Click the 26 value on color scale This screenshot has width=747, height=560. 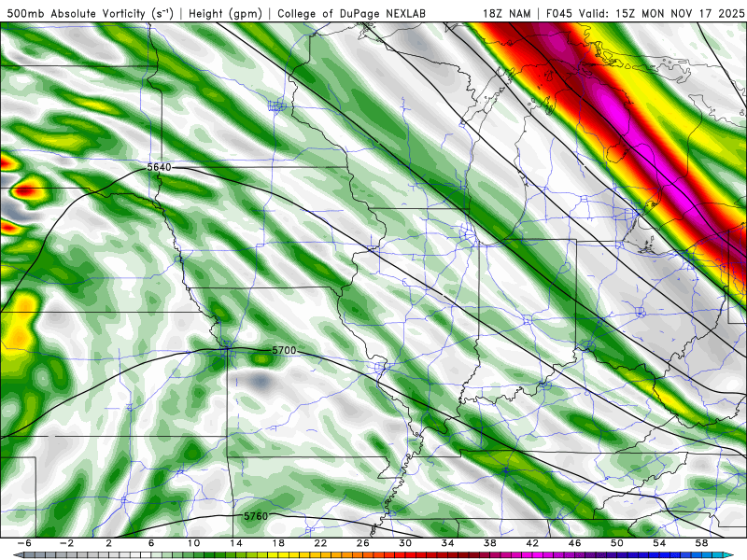(x=363, y=543)
